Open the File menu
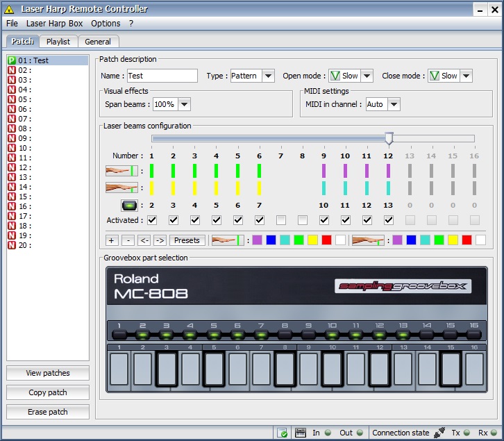Image resolution: width=504 pixels, height=441 pixels. pyautogui.click(x=12, y=24)
